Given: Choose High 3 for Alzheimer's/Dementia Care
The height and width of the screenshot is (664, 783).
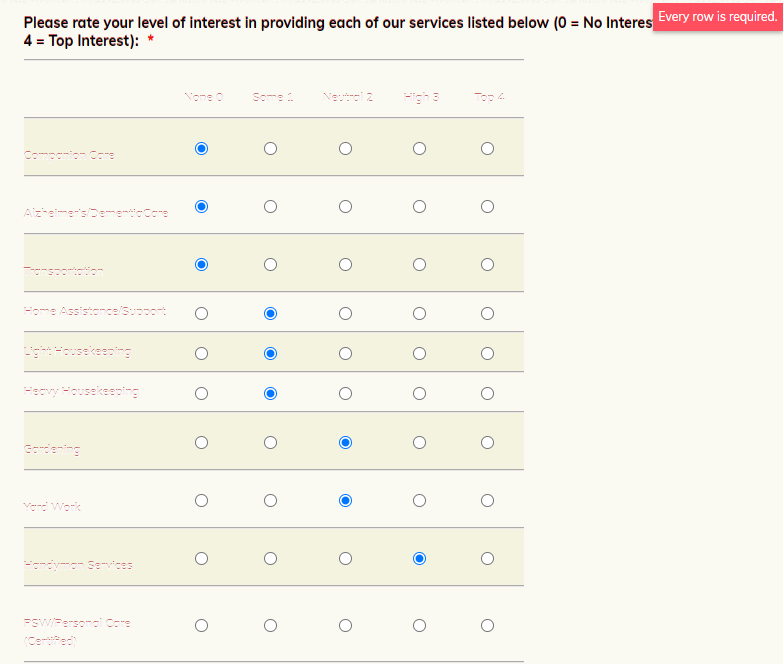Looking at the screenshot, I should click(419, 207).
